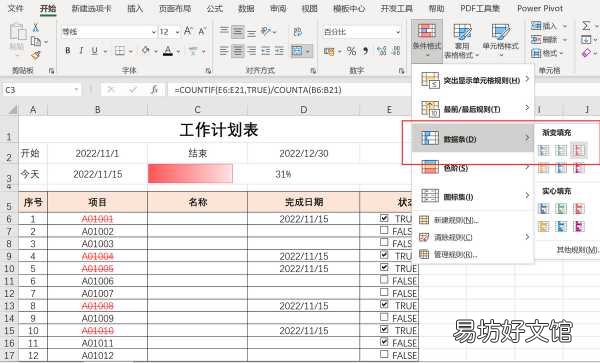Click 其他规则(M) in data bar panel
Screen dimensions: 600x363
pyautogui.click(x=577, y=250)
